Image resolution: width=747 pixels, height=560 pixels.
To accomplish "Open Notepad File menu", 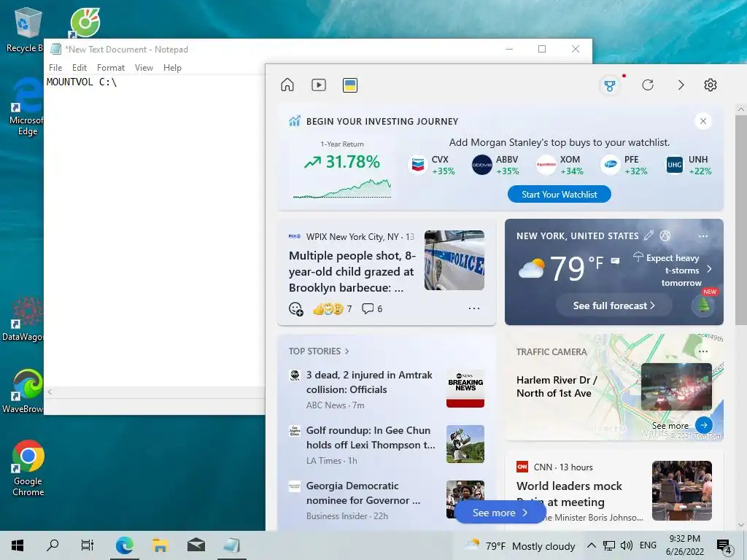I will pyautogui.click(x=55, y=68).
